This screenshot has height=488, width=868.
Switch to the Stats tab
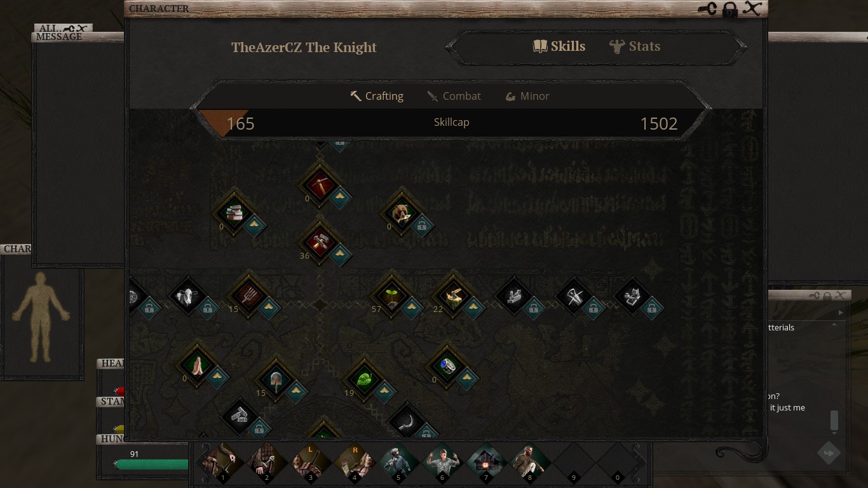(x=635, y=46)
